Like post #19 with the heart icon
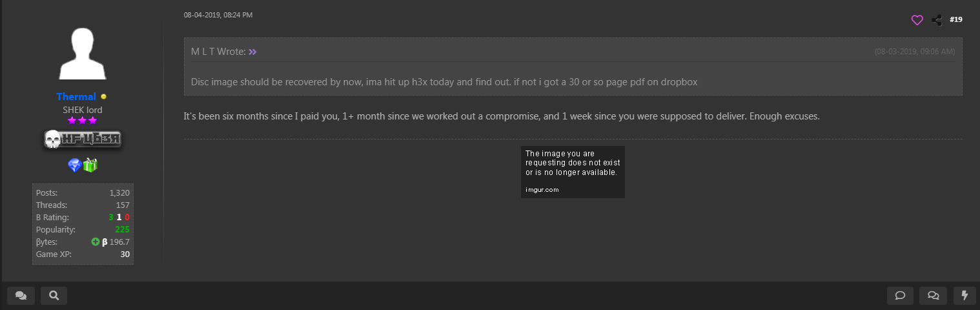The width and height of the screenshot is (980, 310). [917, 21]
